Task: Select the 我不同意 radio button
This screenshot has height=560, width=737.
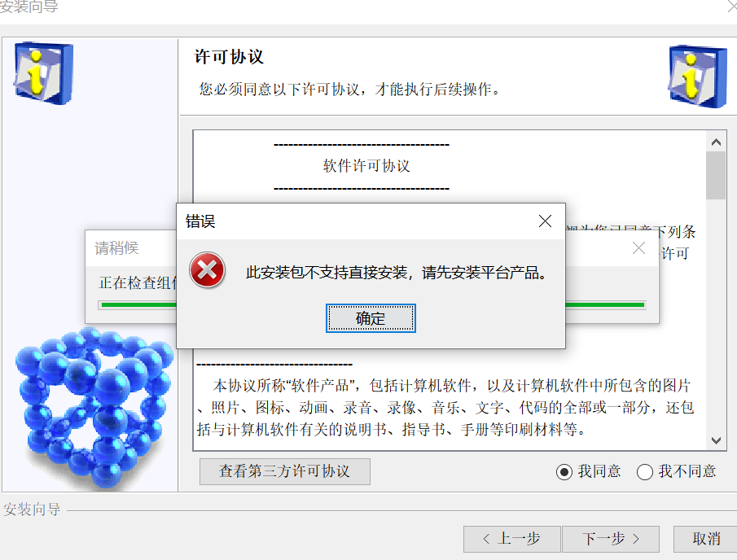Action: click(x=644, y=471)
